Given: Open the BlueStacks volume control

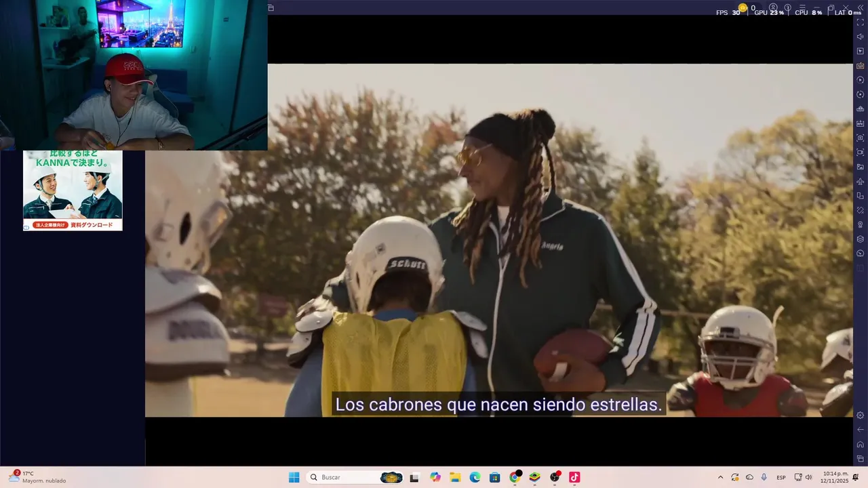Looking at the screenshot, I should [861, 37].
